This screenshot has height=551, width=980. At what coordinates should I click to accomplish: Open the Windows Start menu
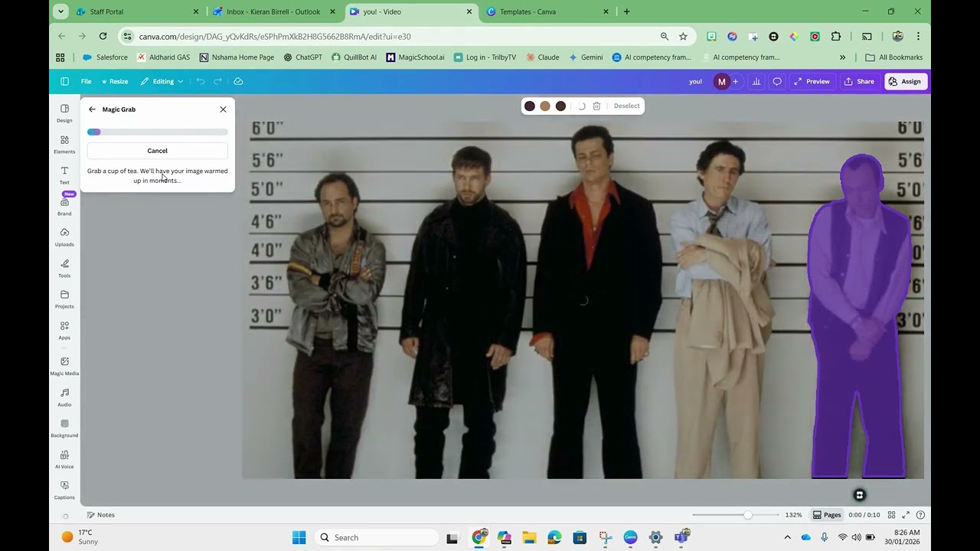(299, 537)
